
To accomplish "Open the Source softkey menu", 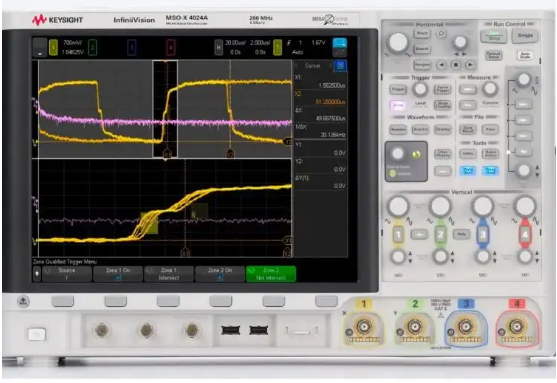I will click(67, 274).
